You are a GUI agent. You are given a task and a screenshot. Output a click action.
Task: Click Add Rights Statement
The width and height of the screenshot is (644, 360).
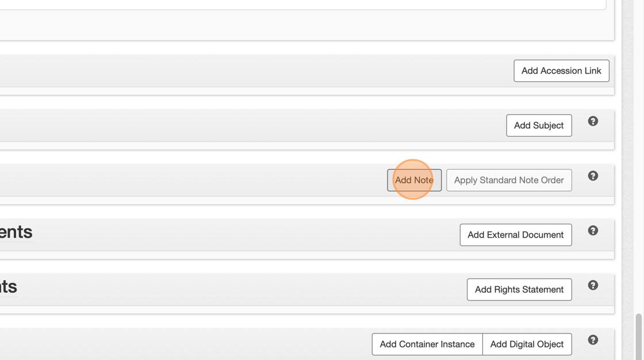pyautogui.click(x=519, y=289)
